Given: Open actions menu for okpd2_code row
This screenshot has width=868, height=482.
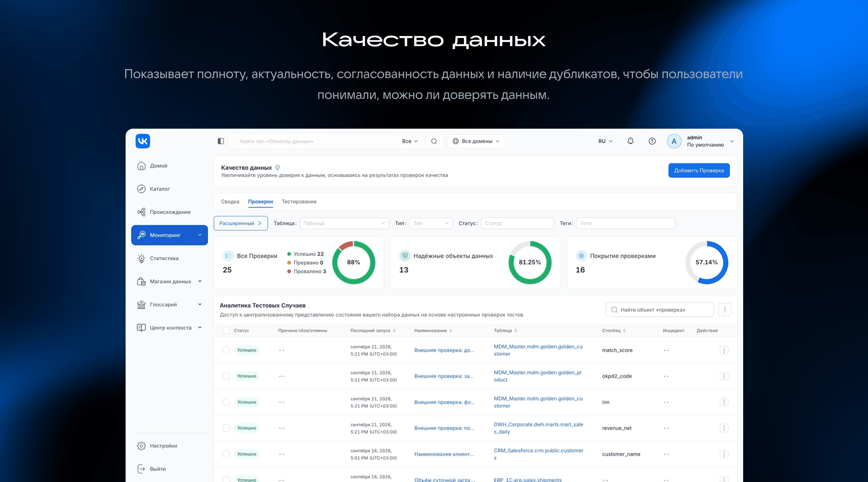Looking at the screenshot, I should 724,376.
